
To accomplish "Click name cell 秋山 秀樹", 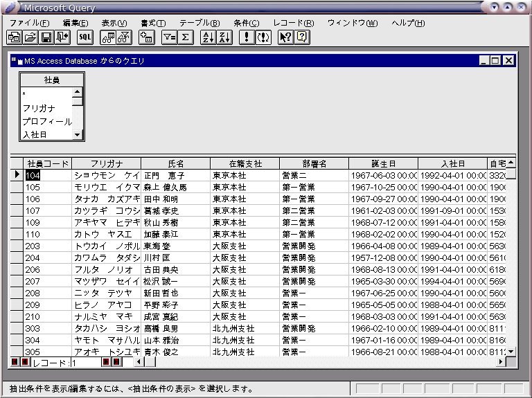I will click(x=176, y=222).
